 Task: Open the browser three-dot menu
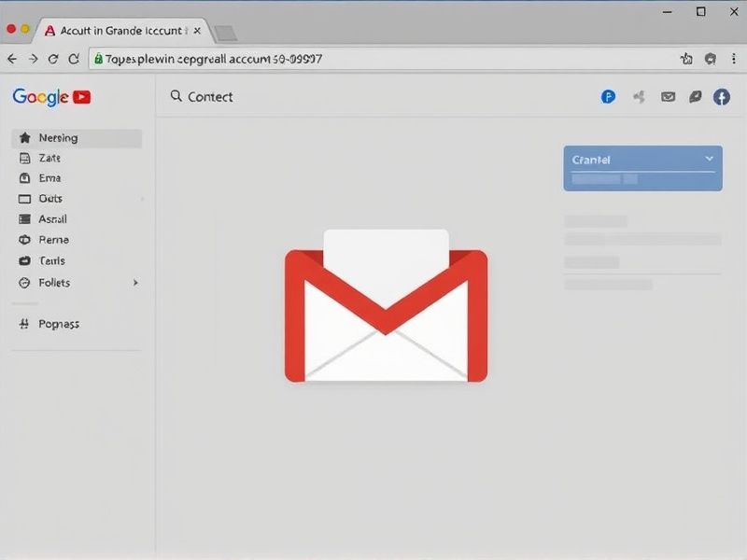click(734, 59)
